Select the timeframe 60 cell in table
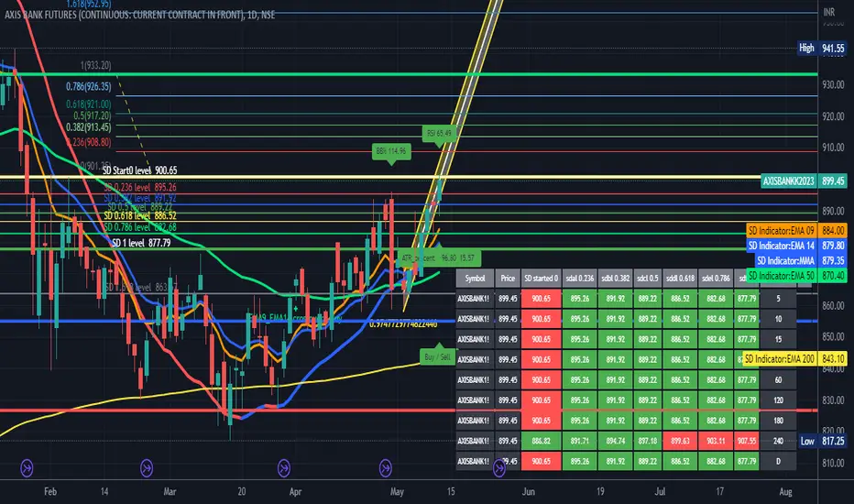854x504 pixels. click(778, 379)
